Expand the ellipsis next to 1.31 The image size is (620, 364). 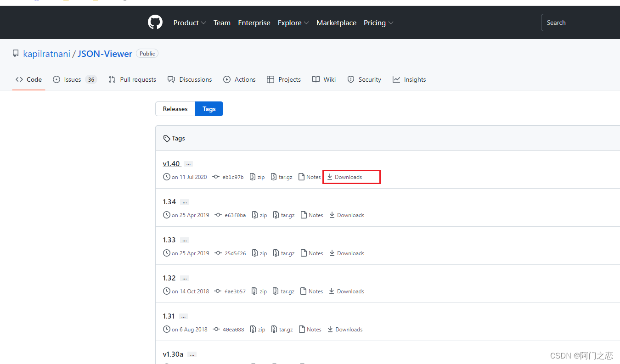(183, 316)
